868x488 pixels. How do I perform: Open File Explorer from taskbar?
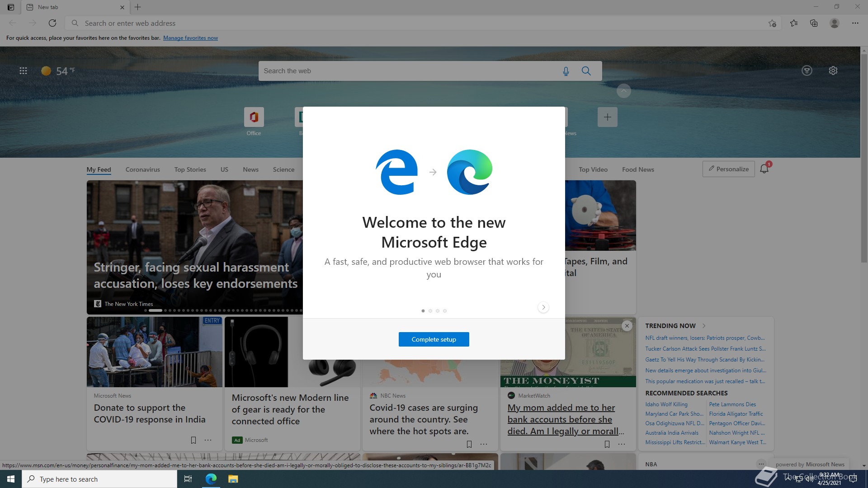233,479
